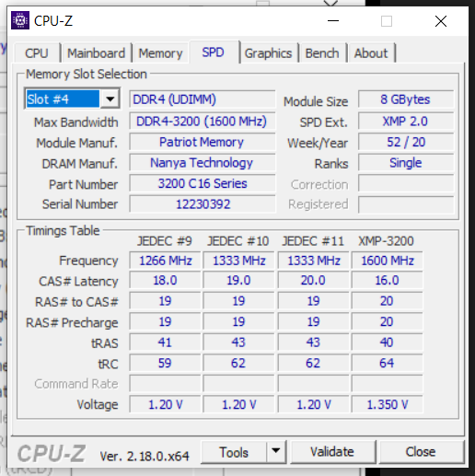Click the CPU-Z app icon in title bar

click(20, 20)
